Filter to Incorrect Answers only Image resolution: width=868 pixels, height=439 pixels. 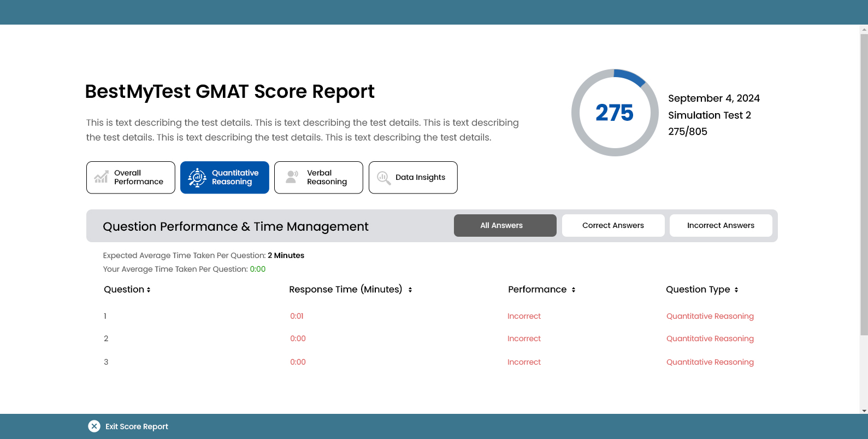coord(721,225)
